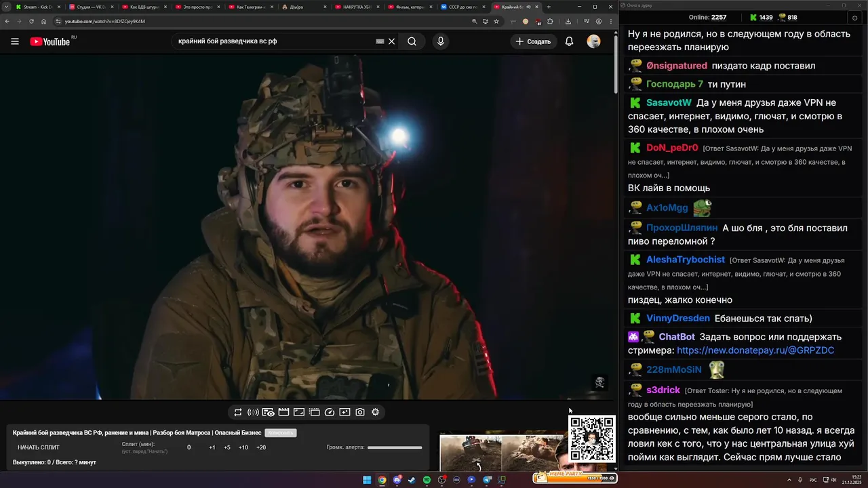Add +10 minutes to split
The width and height of the screenshot is (868, 488).
[x=243, y=447]
